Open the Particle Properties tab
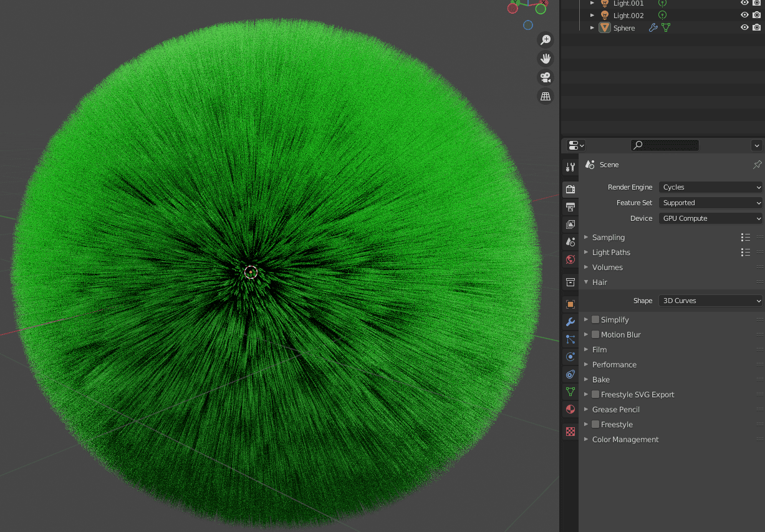The height and width of the screenshot is (532, 765). click(x=570, y=339)
